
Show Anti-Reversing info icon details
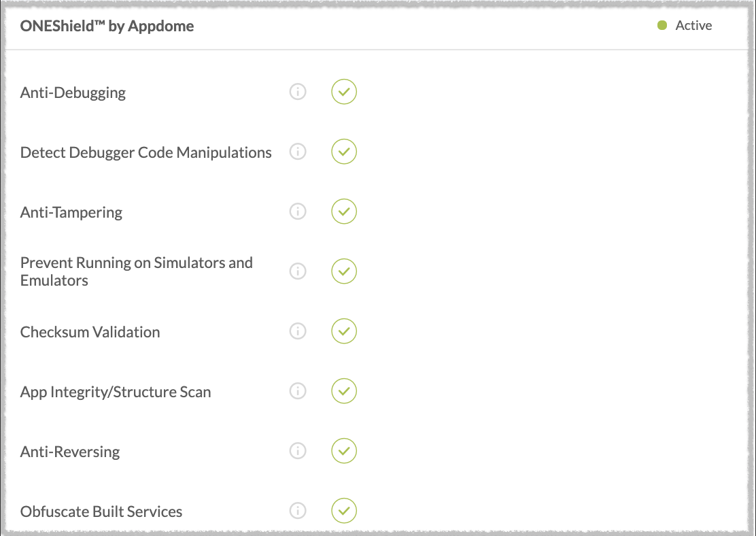tap(298, 450)
